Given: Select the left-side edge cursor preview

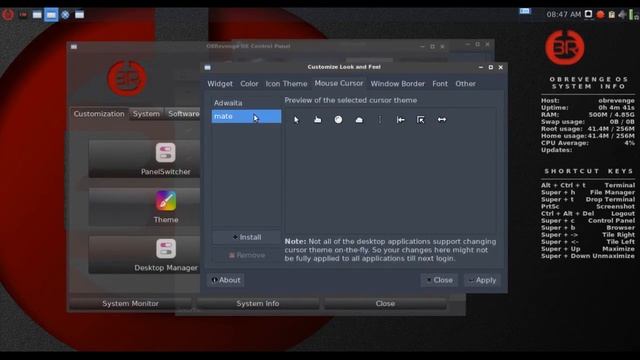Looking at the screenshot, I should coord(400,120).
